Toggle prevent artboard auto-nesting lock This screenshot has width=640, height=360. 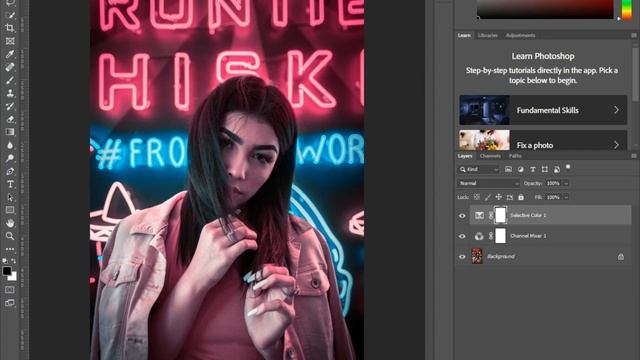[510, 197]
